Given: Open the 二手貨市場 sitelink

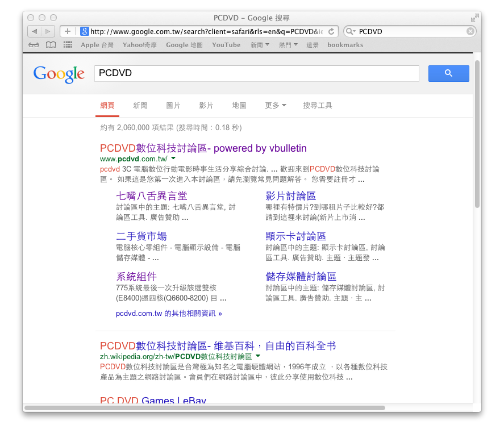Looking at the screenshot, I should pos(141,236).
